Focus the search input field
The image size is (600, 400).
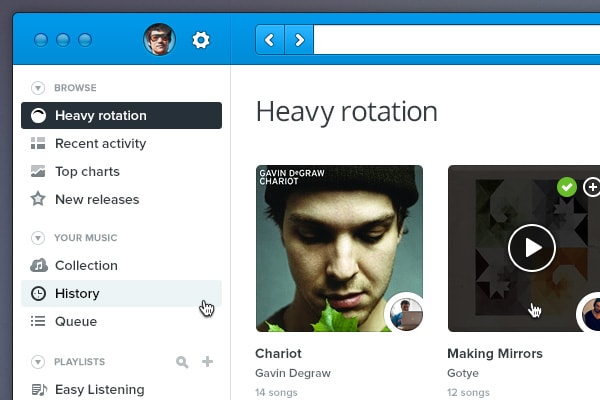point(457,39)
